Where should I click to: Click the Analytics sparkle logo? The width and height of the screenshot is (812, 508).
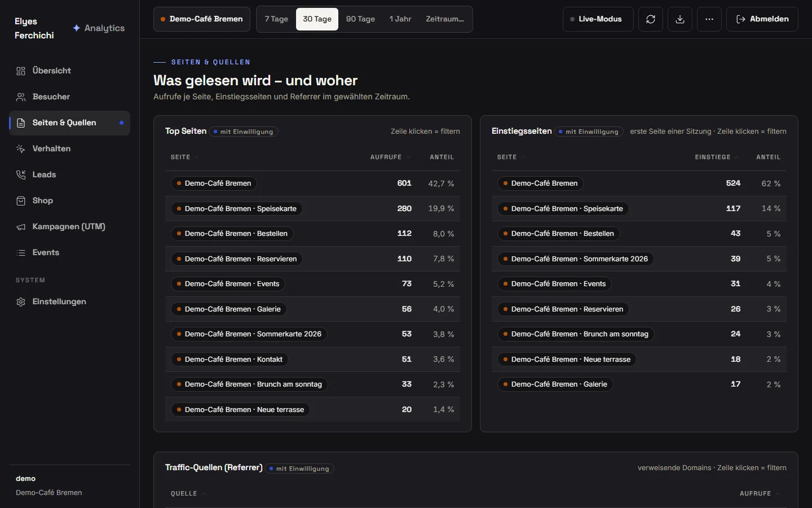click(77, 28)
